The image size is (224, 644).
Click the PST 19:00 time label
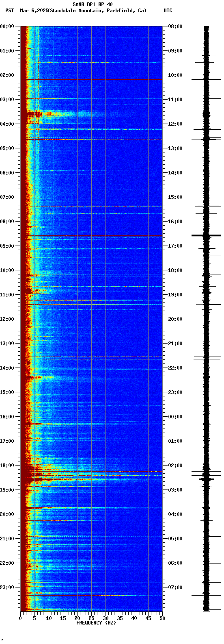(7, 490)
